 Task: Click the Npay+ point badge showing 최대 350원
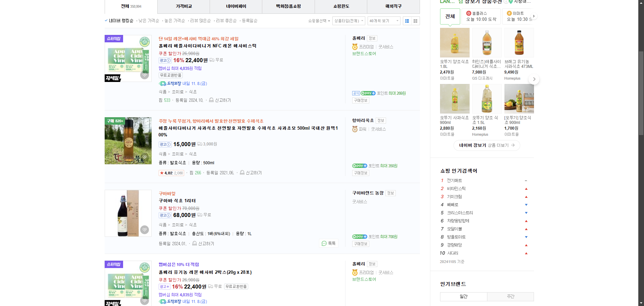[360, 166]
